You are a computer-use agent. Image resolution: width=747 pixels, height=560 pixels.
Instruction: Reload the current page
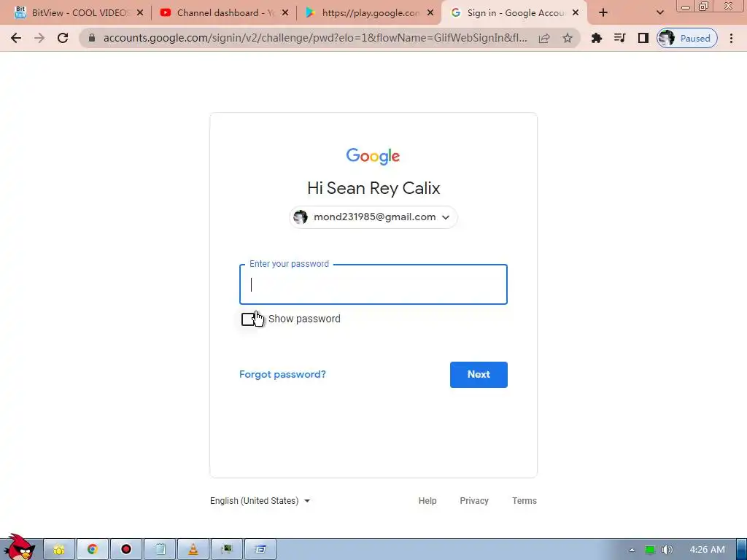pos(63,38)
